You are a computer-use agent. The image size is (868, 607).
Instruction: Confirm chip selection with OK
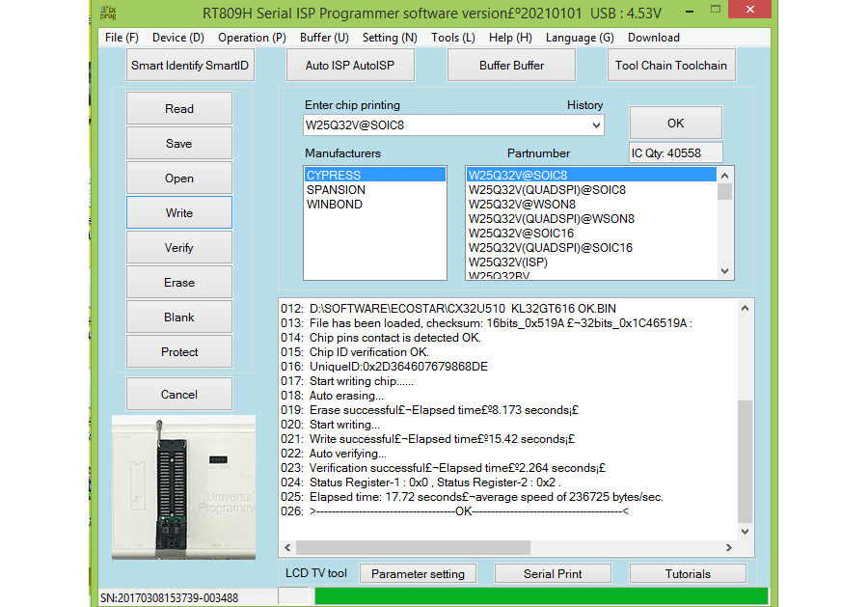[675, 123]
